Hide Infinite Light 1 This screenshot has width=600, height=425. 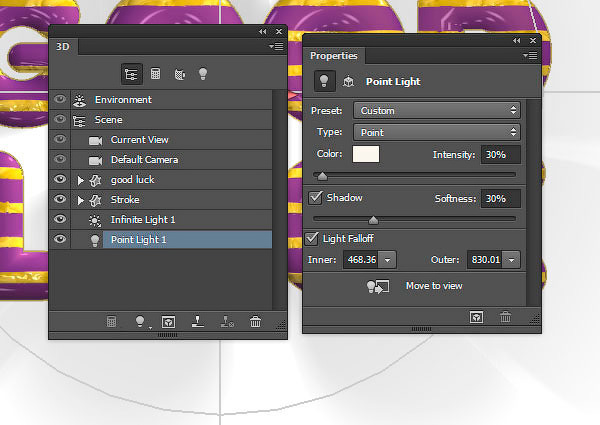click(x=60, y=219)
